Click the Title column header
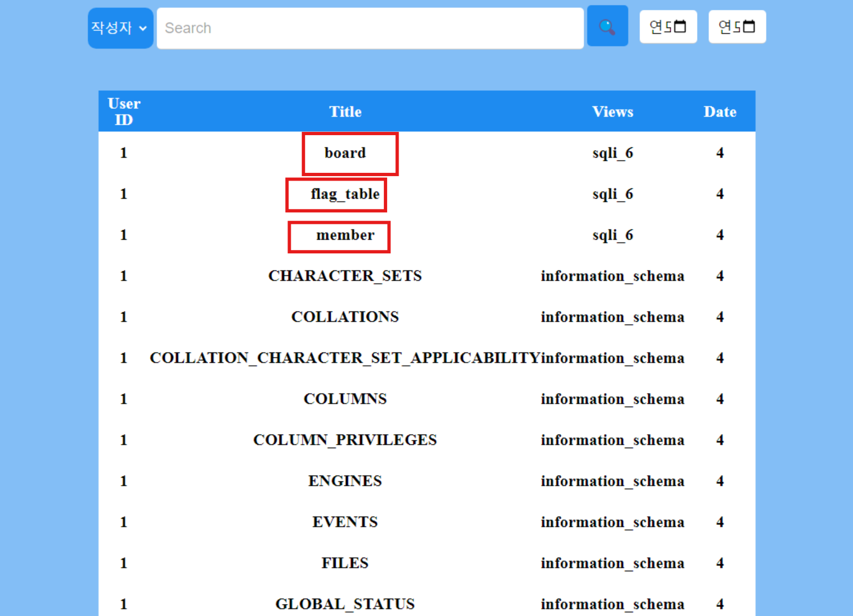 click(x=345, y=112)
